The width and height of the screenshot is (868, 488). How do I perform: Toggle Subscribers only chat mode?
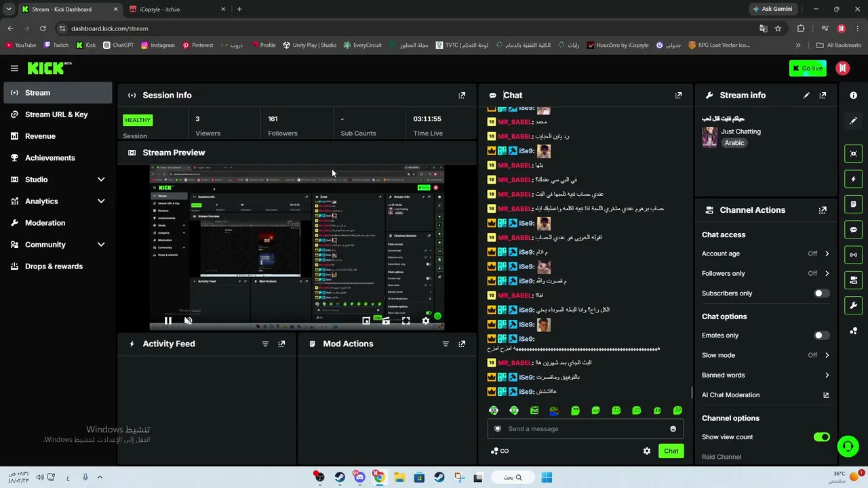click(x=821, y=293)
